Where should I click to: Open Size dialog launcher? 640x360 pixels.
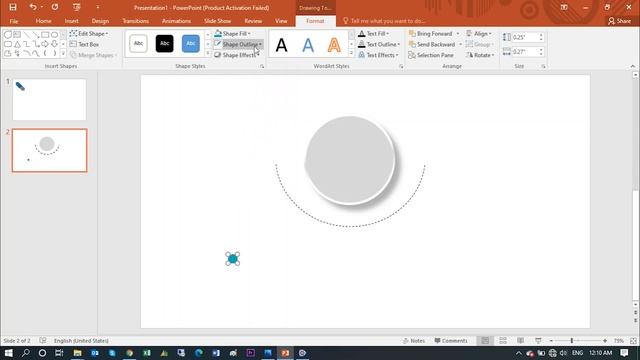543,66
